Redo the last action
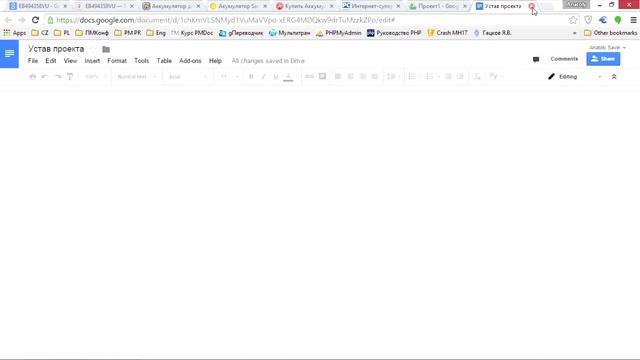Image resolution: width=640 pixels, height=360 pixels. (x=58, y=77)
